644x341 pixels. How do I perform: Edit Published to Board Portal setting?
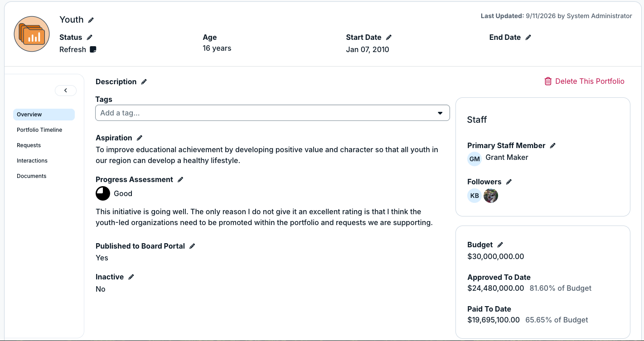[x=192, y=246]
